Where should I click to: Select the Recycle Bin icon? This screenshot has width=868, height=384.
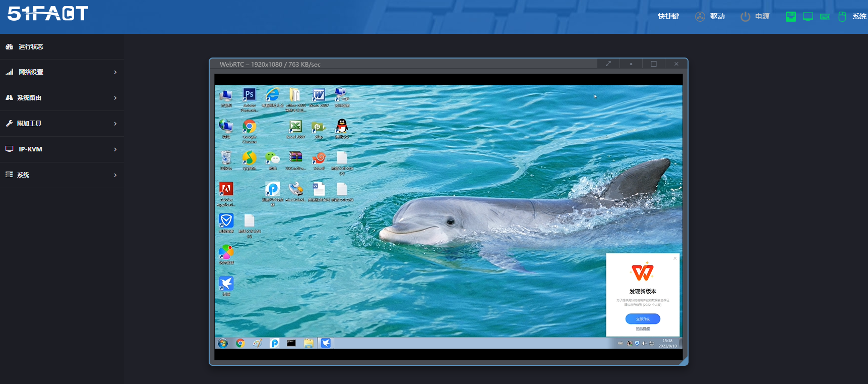coord(226,160)
